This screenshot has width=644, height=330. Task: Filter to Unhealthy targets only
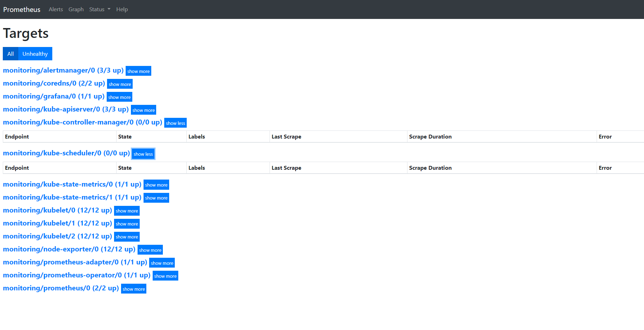tap(35, 54)
